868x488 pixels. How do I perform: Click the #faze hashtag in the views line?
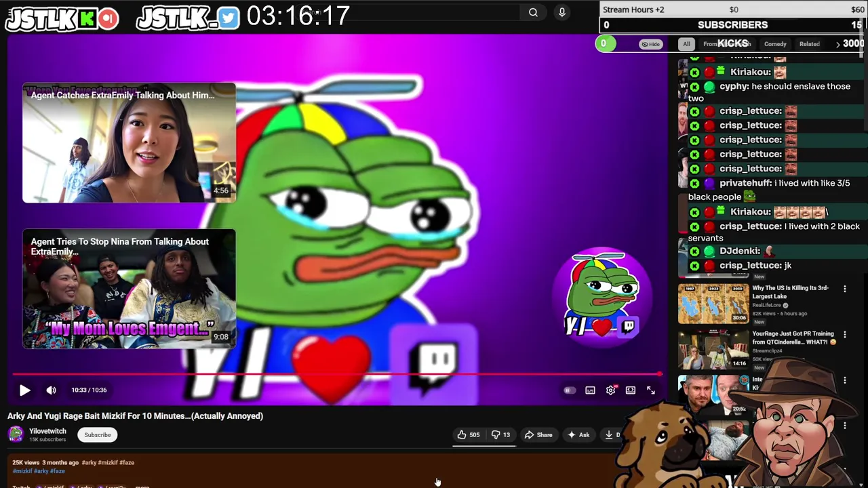coord(127,462)
